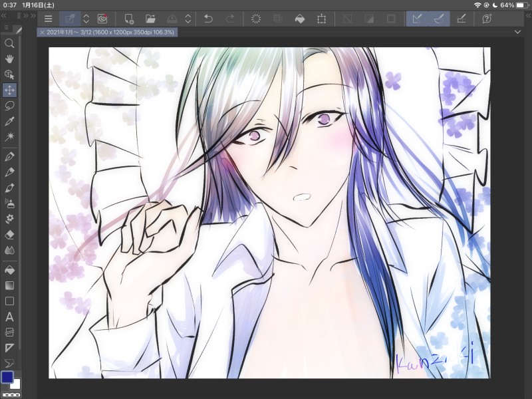The height and width of the screenshot is (399, 532).
Task: Select the Brush tool
Action: pyautogui.click(x=9, y=188)
